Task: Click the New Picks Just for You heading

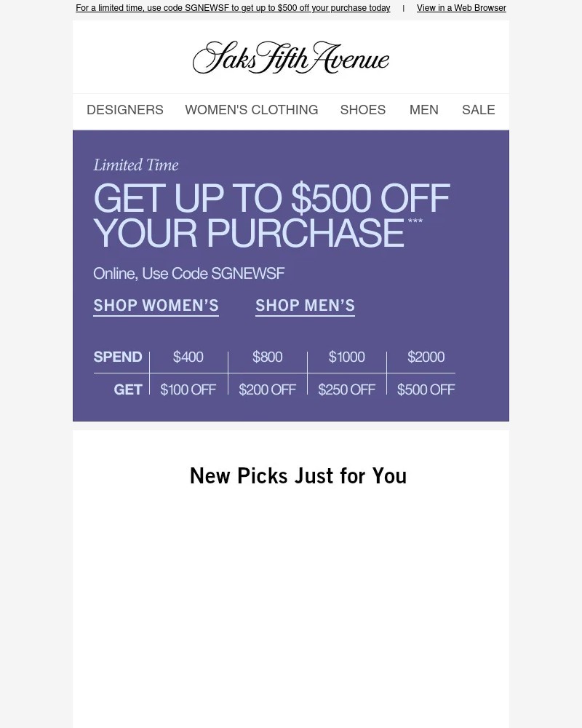Action: (298, 475)
